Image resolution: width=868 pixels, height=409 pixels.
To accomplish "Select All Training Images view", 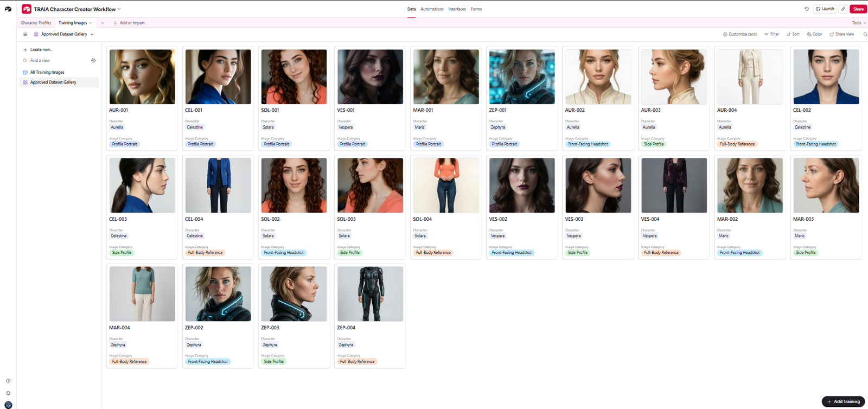I will 59,72.
